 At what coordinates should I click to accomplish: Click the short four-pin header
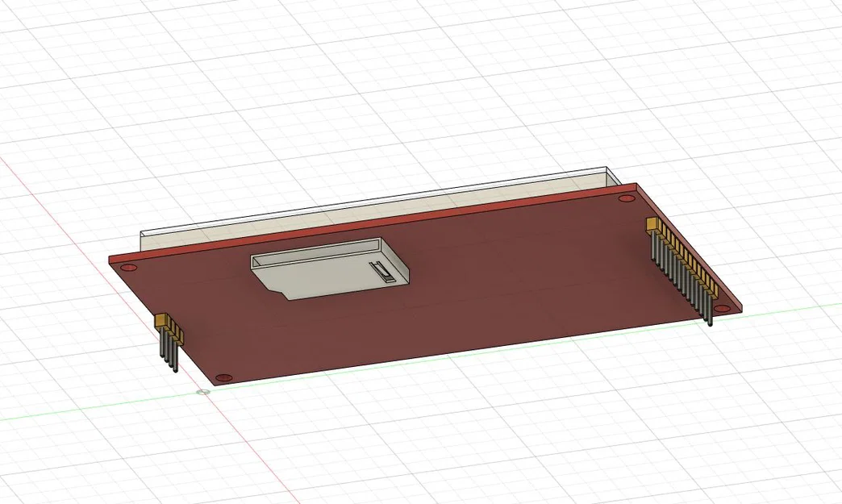169,342
